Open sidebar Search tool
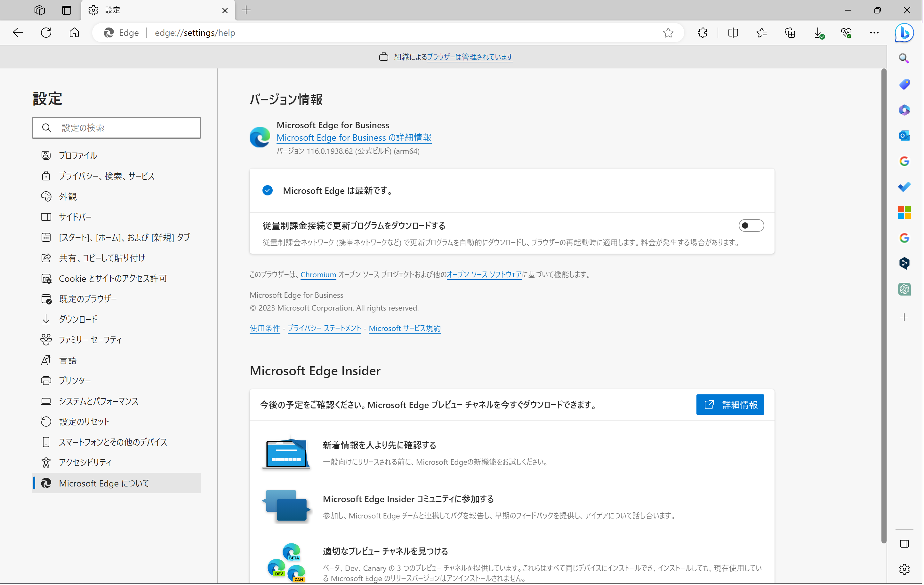 pyautogui.click(x=904, y=58)
